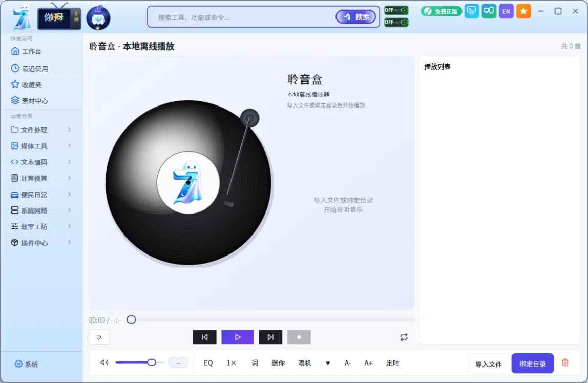Skip to previous track
This screenshot has height=383, width=588.
[x=205, y=337]
